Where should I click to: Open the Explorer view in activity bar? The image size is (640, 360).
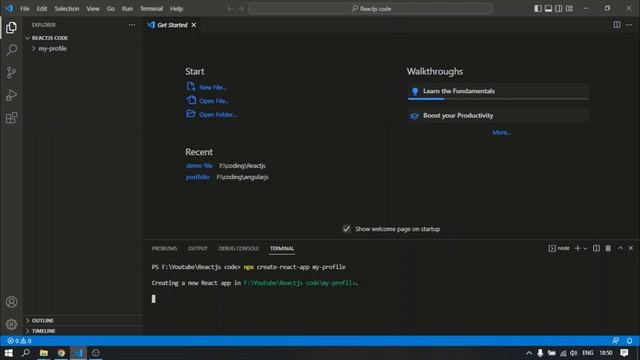pyautogui.click(x=11, y=27)
